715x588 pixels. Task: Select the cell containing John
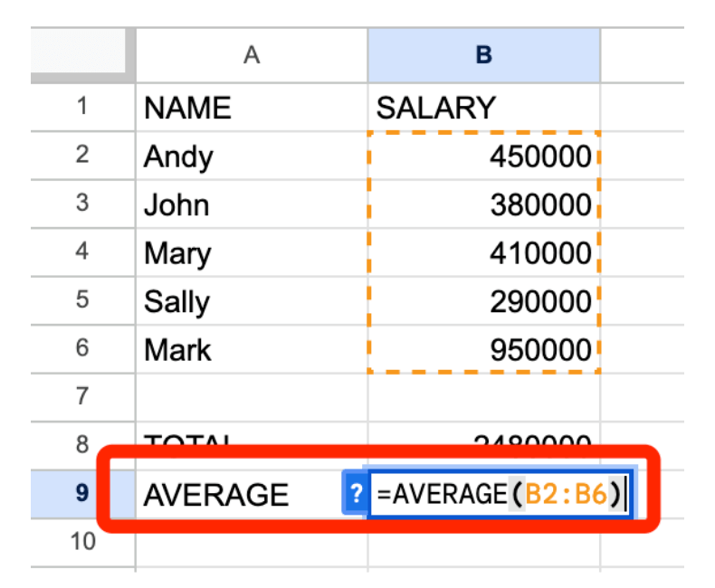252,204
